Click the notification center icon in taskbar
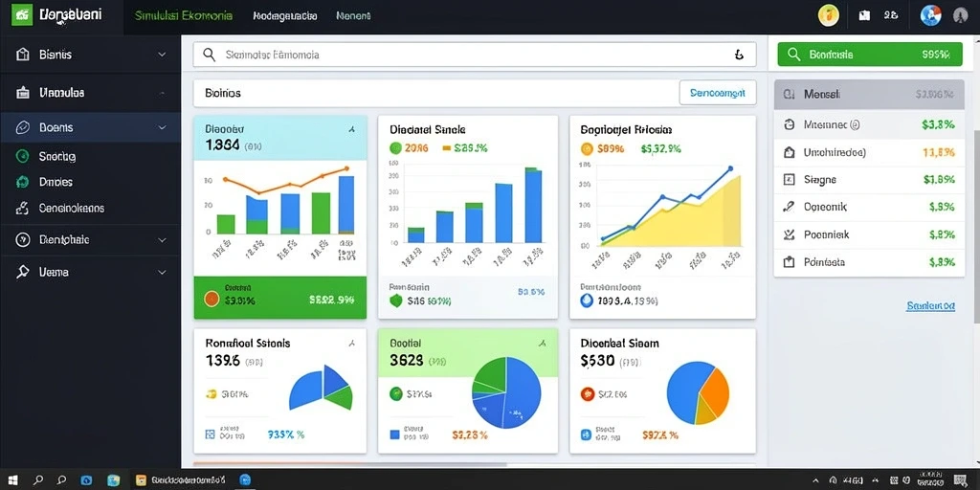This screenshot has height=490, width=980. (959, 480)
